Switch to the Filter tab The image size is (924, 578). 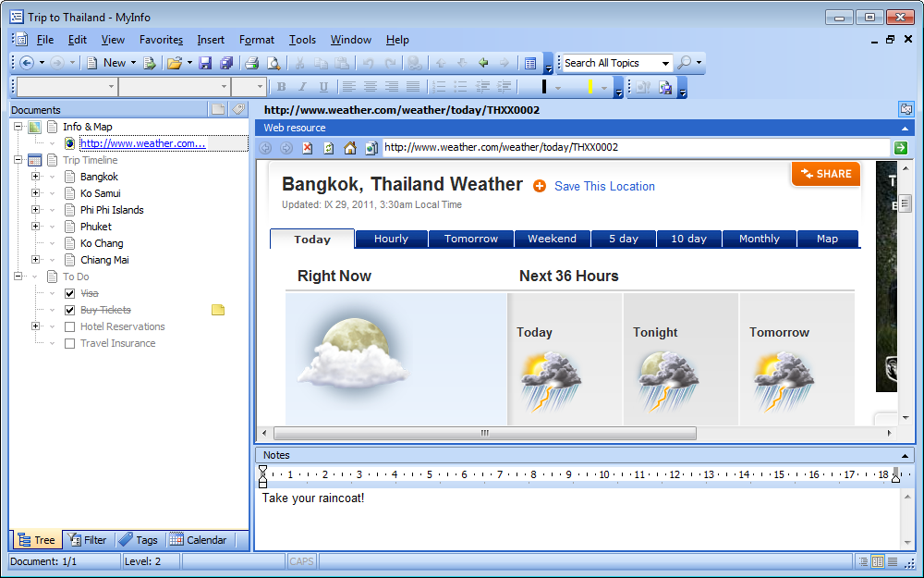click(87, 540)
